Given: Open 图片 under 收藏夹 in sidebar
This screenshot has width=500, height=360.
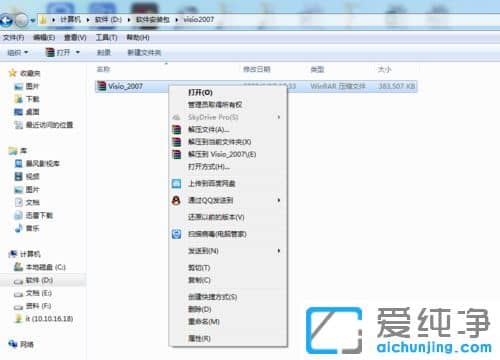Looking at the screenshot, I should click(27, 86).
